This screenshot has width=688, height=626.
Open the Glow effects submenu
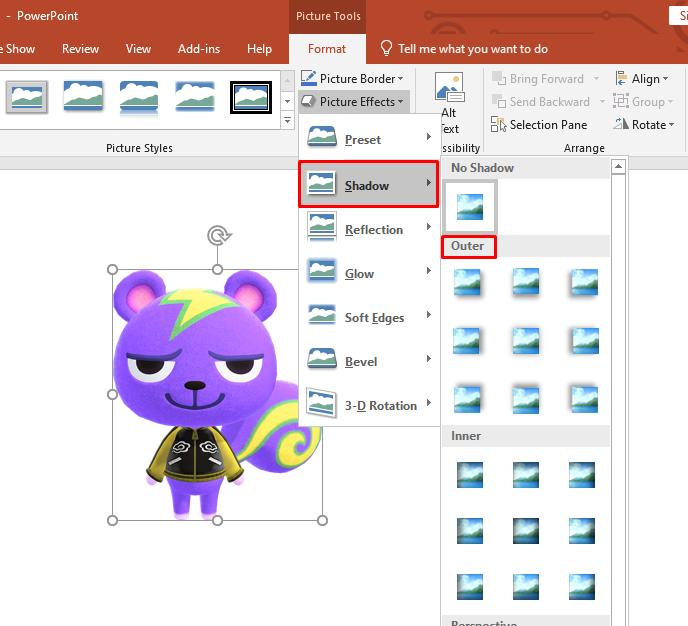[369, 272]
